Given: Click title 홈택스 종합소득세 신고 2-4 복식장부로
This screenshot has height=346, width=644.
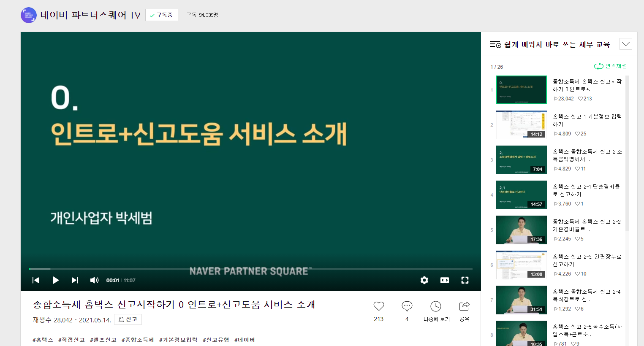Looking at the screenshot, I should click(587, 295).
